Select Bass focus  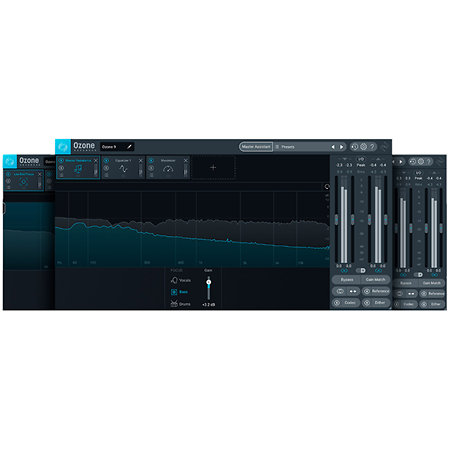(179, 292)
